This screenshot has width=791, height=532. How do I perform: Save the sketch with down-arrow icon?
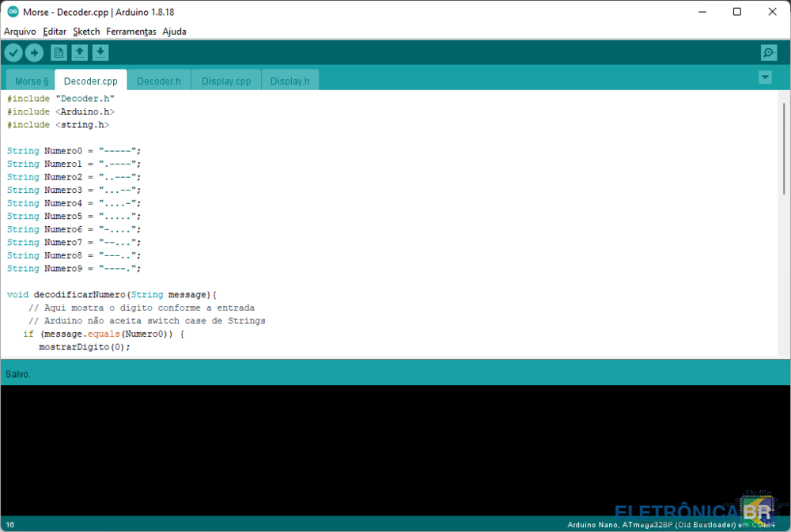(100, 53)
